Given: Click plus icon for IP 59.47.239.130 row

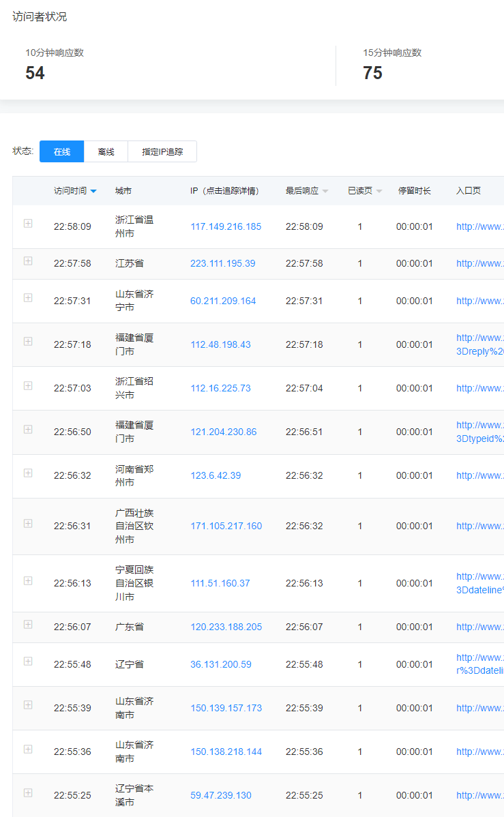Looking at the screenshot, I should [28, 792].
